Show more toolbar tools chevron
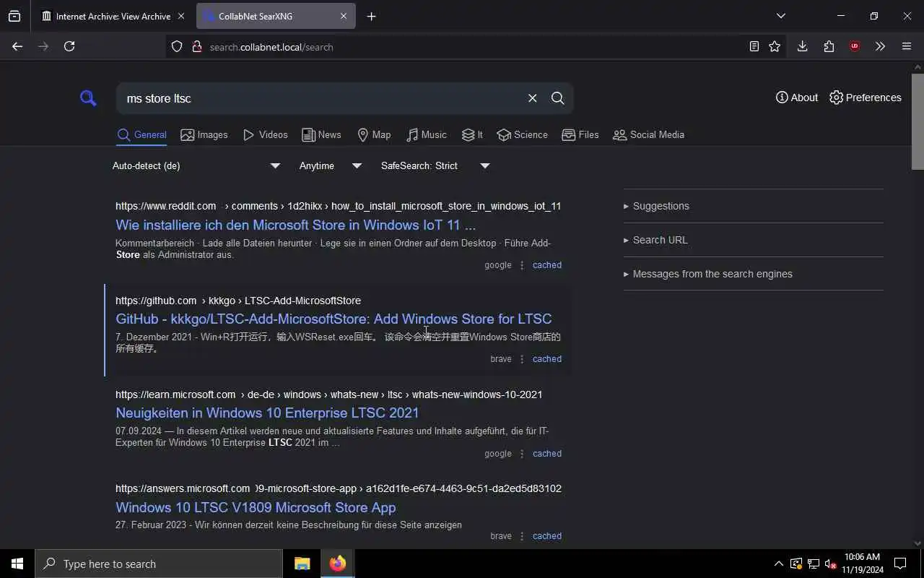 (880, 46)
